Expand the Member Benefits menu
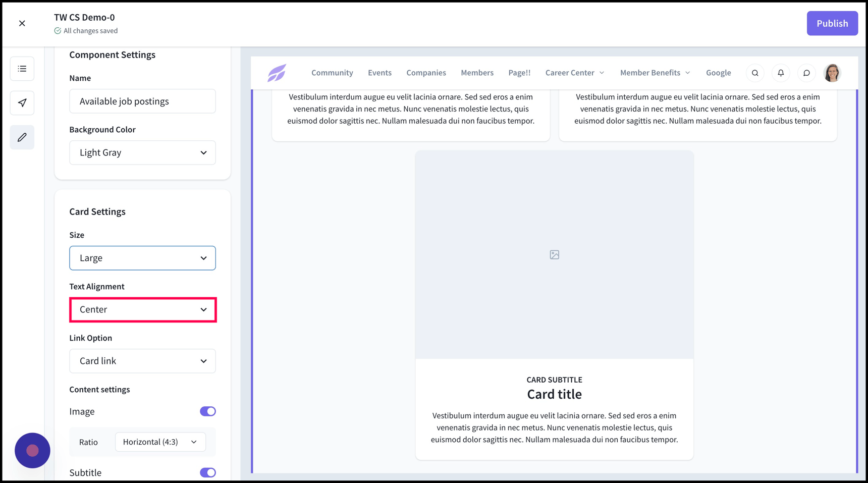This screenshot has height=483, width=868. [655, 73]
